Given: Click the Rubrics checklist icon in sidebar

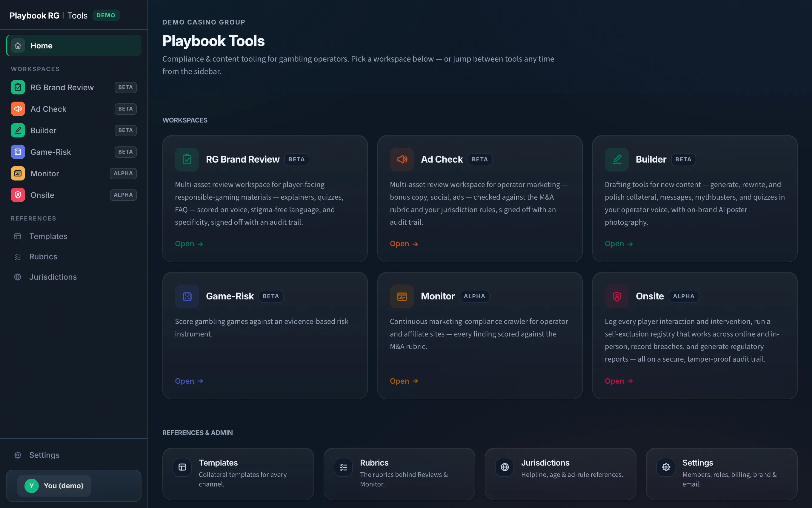Looking at the screenshot, I should pos(18,257).
